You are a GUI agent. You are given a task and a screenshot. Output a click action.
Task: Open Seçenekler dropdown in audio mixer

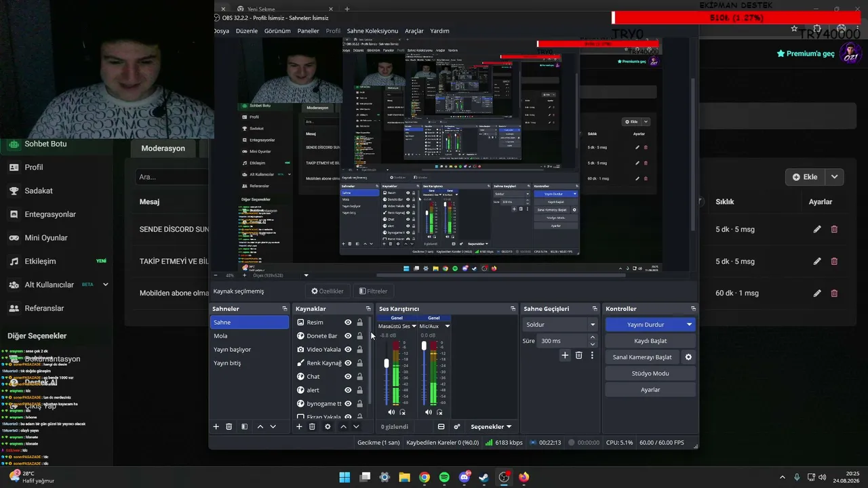coord(491,427)
